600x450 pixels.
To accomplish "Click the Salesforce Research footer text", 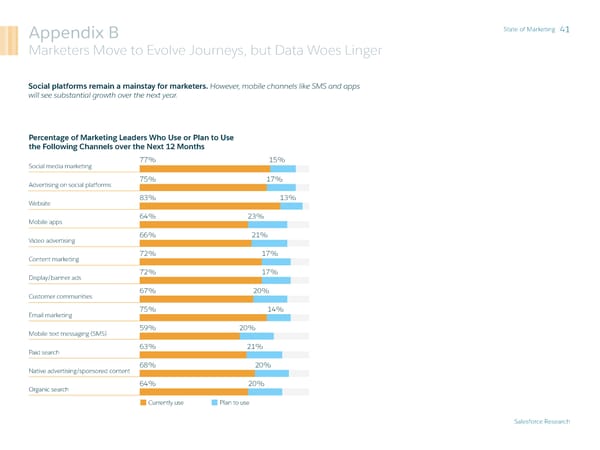I will pyautogui.click(x=541, y=422).
